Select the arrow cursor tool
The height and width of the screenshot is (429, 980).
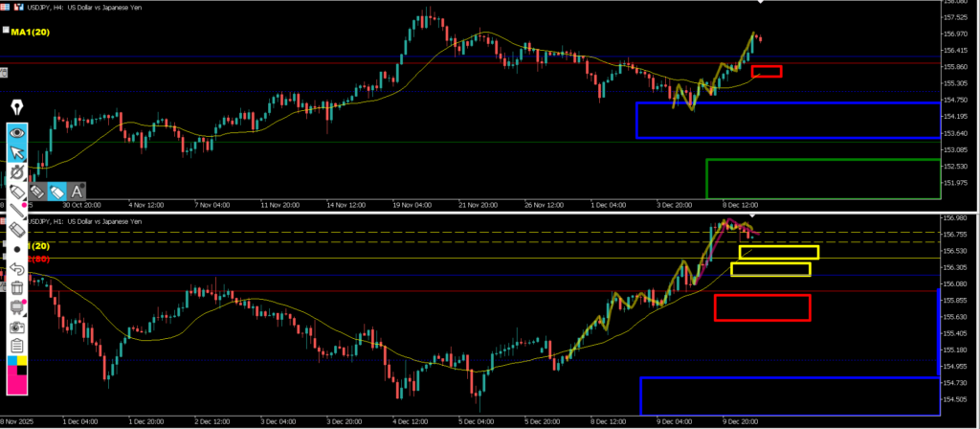(17, 152)
